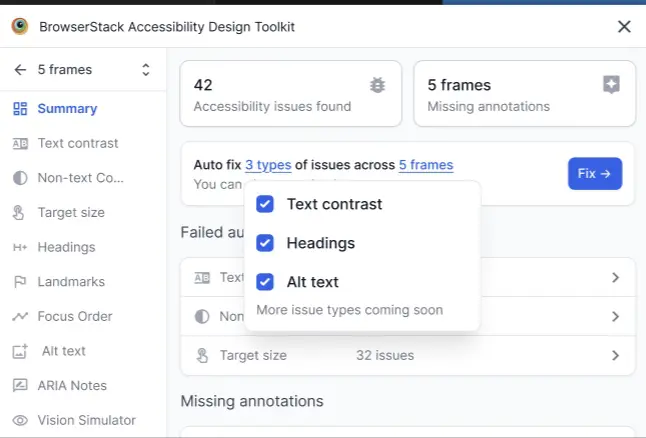Expand the Target size row chevron

coord(616,355)
